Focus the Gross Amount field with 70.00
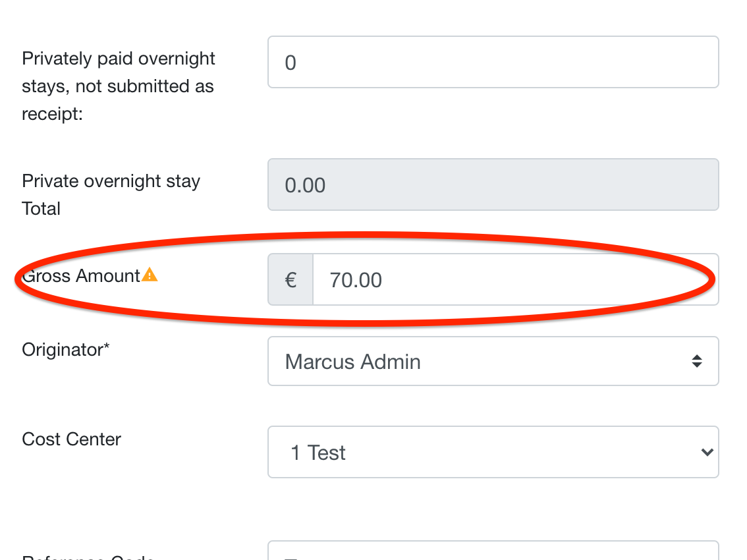Screen dimensions: 747x560 (516, 280)
